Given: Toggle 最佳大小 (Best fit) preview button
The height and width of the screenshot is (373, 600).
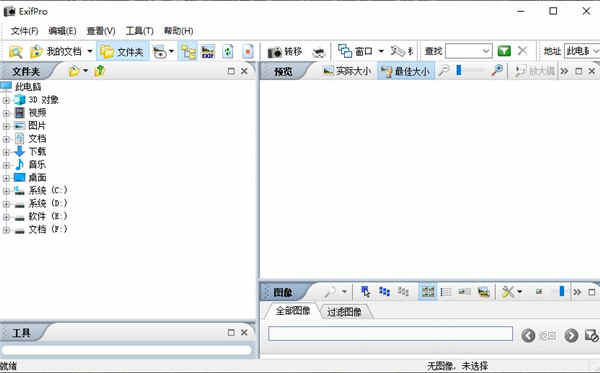Looking at the screenshot, I should click(406, 71).
